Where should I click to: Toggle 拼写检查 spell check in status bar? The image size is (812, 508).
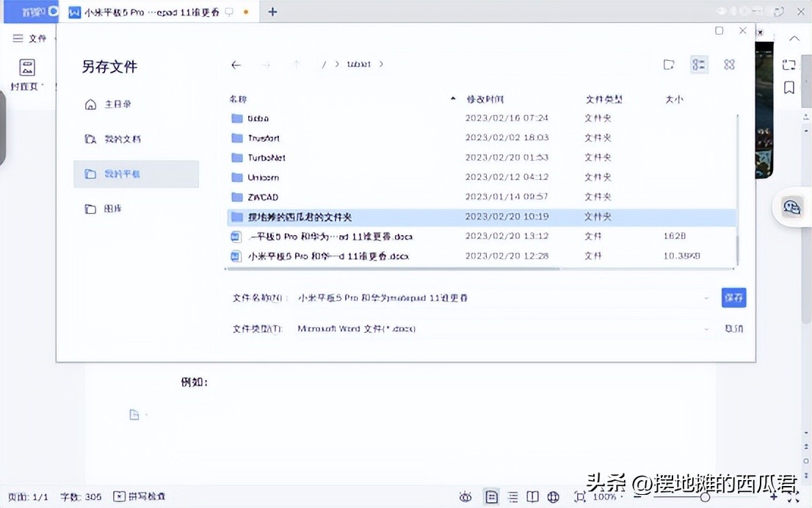coord(139,496)
